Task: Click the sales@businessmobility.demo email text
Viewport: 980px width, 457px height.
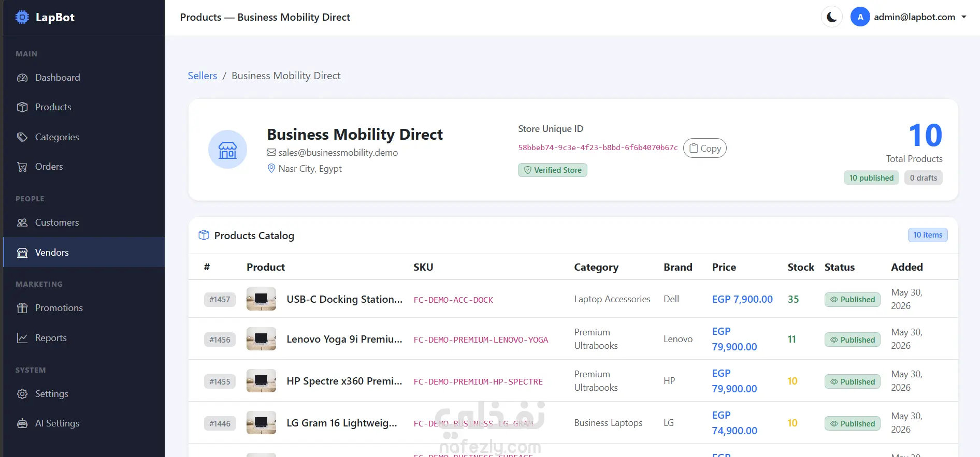Action: (338, 153)
